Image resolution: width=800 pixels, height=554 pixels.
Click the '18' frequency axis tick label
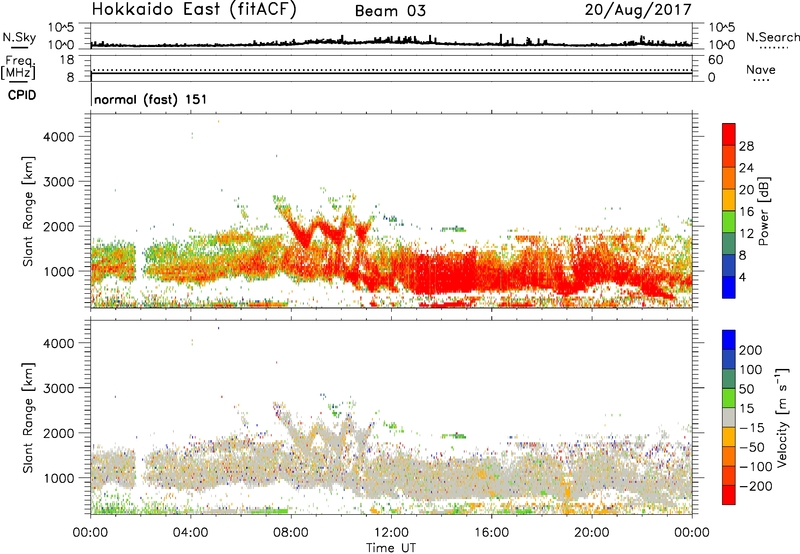(x=67, y=60)
